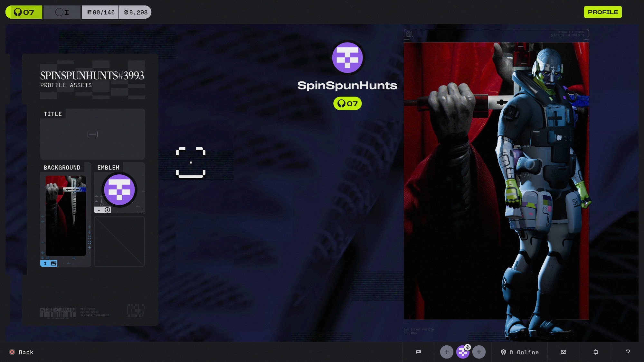The height and width of the screenshot is (362, 644).
Task: Click the 60/140 progress counter
Action: click(100, 12)
